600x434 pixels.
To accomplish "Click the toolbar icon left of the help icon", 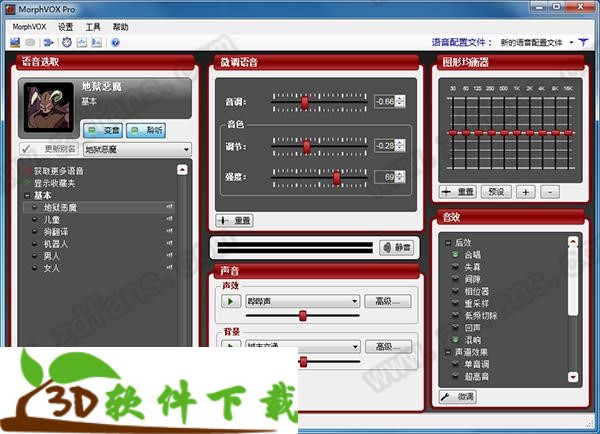I will pyautogui.click(x=96, y=42).
